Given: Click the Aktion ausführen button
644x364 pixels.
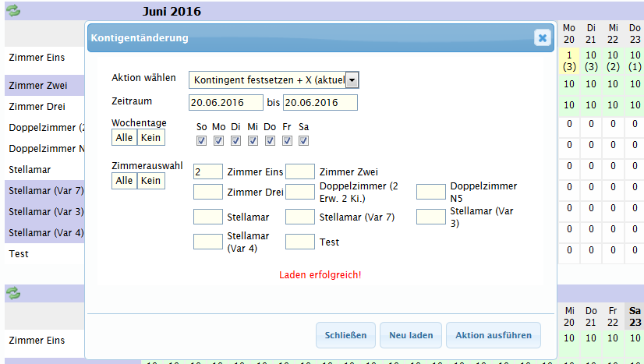Looking at the screenshot, I should tap(493, 335).
